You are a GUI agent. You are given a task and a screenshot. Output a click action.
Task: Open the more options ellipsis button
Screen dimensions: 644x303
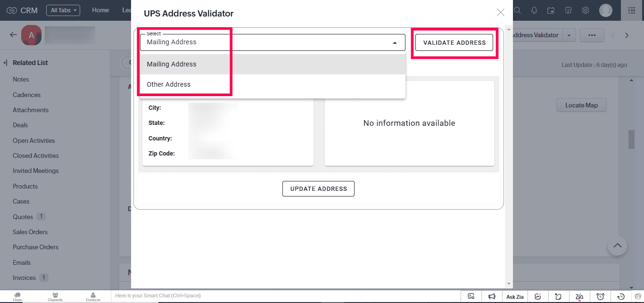pos(592,35)
